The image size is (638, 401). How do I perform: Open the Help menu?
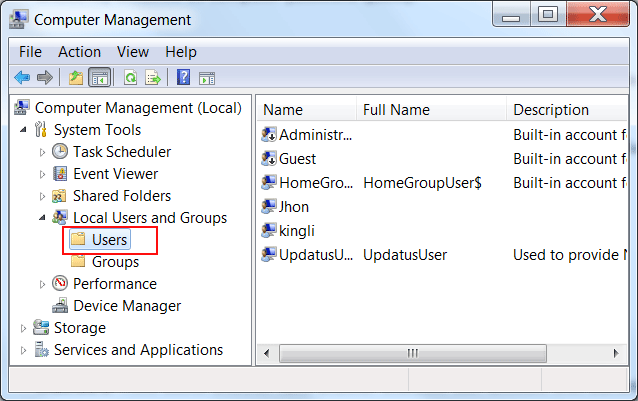181,52
